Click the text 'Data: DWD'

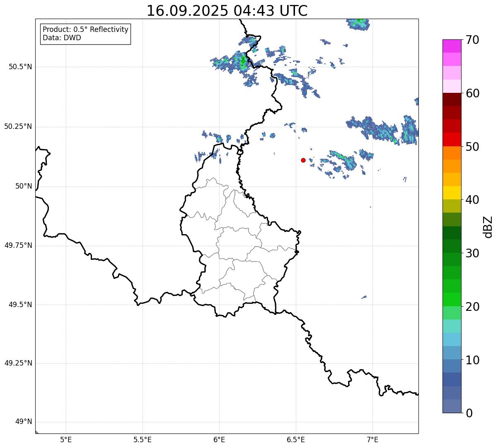(62, 38)
